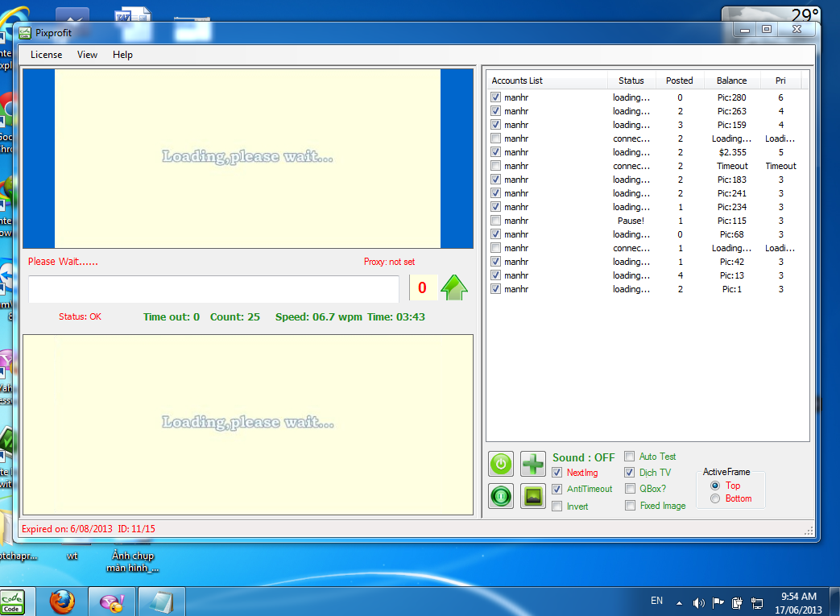Click the bottom Loading captcha frame
The width and height of the screenshot is (840, 616).
coord(248,425)
